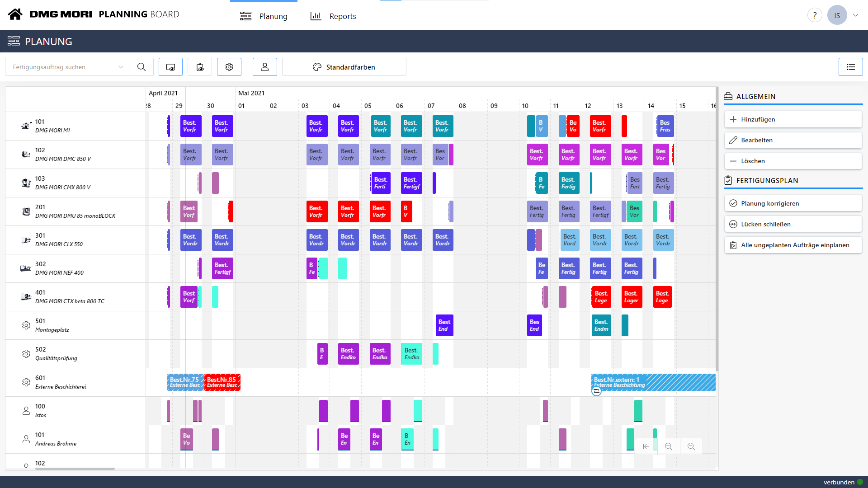Image resolution: width=868 pixels, height=488 pixels.
Task: Select the red Best.Nr.85 Externe Beschichtung bar
Action: pos(222,382)
